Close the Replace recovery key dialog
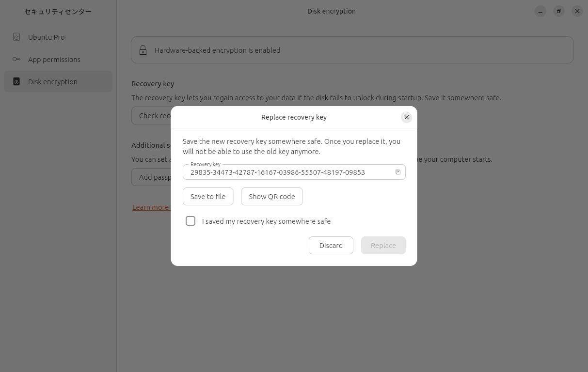 [406, 117]
